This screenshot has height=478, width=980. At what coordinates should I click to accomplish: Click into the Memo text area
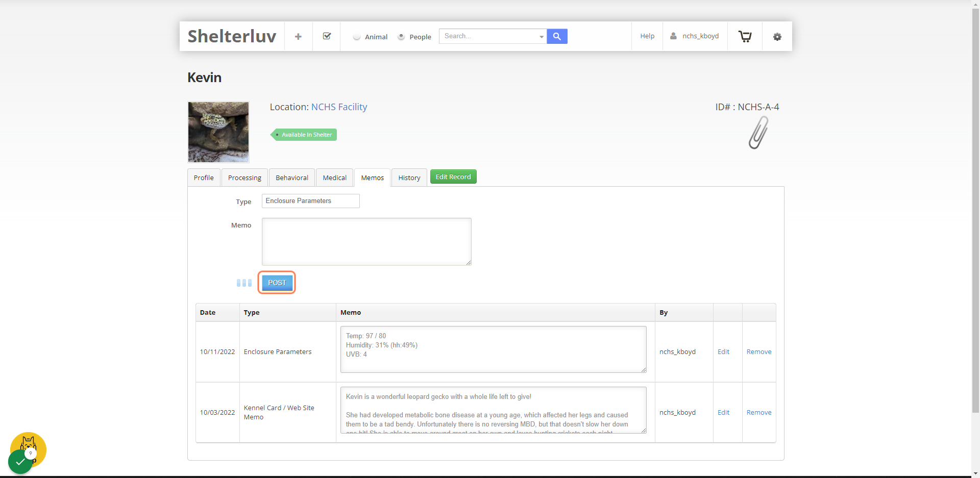[x=366, y=242]
